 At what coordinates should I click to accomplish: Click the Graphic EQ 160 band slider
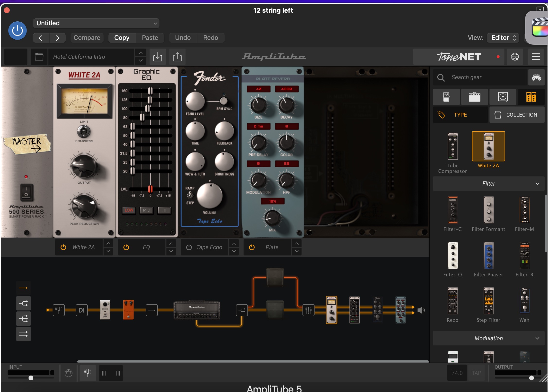pyautogui.click(x=150, y=91)
